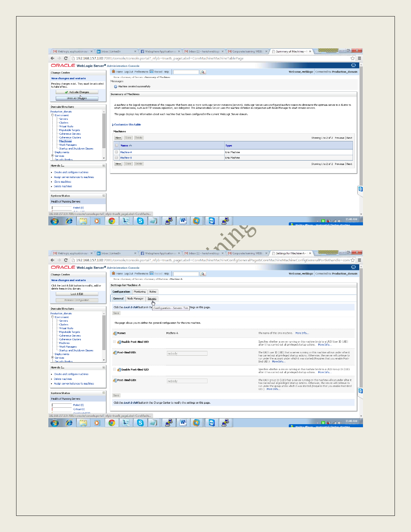411x532 pixels.
Task: Open TeamViewer from upper screenshot taskbar
Action: [x=212, y=221]
